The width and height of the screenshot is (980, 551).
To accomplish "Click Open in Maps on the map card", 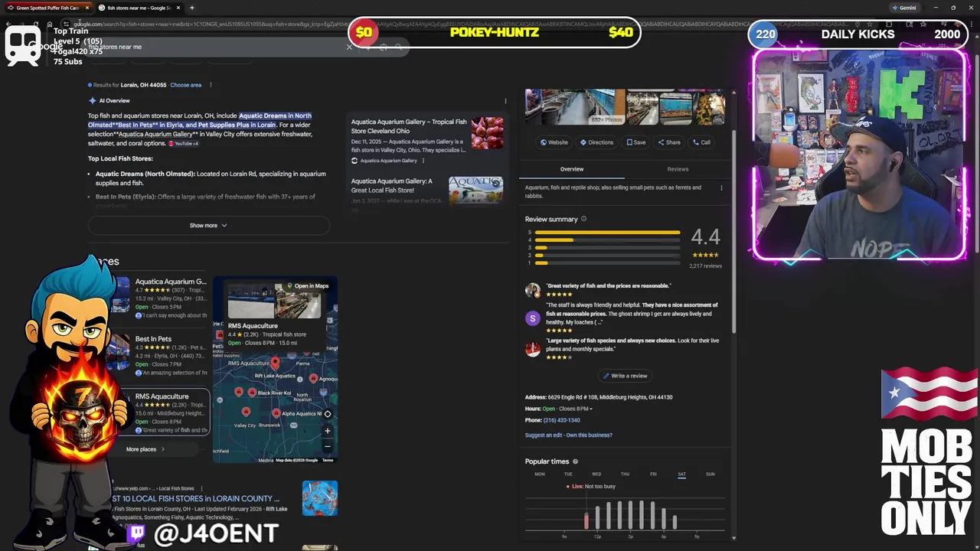I will pyautogui.click(x=307, y=286).
